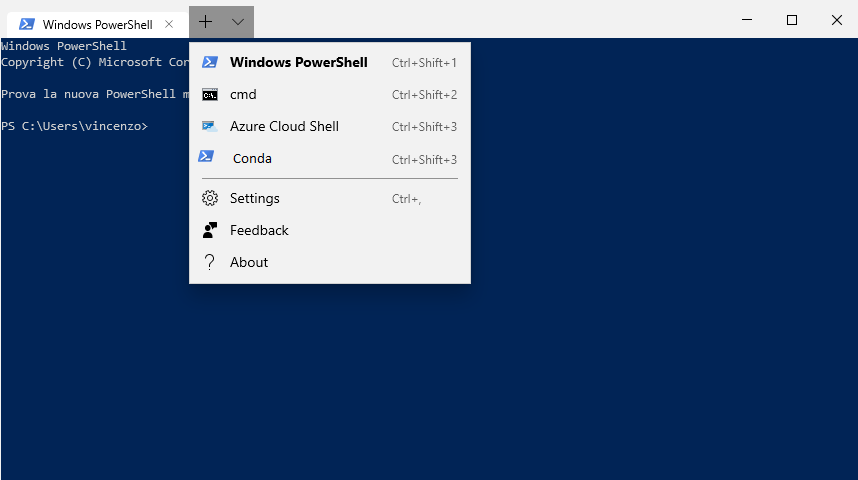Click the Conda entry's PowerShell icon
Image resolution: width=858 pixels, height=480 pixels.
[206, 157]
